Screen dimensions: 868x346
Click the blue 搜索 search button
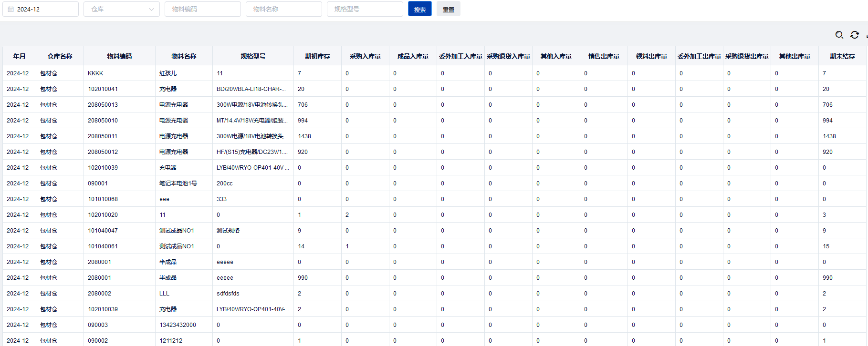(419, 9)
